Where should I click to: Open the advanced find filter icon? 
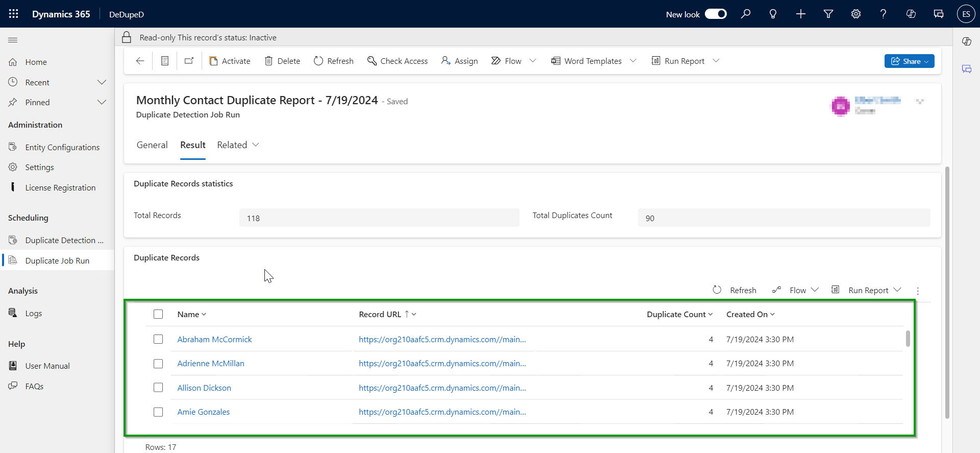[x=828, y=14]
